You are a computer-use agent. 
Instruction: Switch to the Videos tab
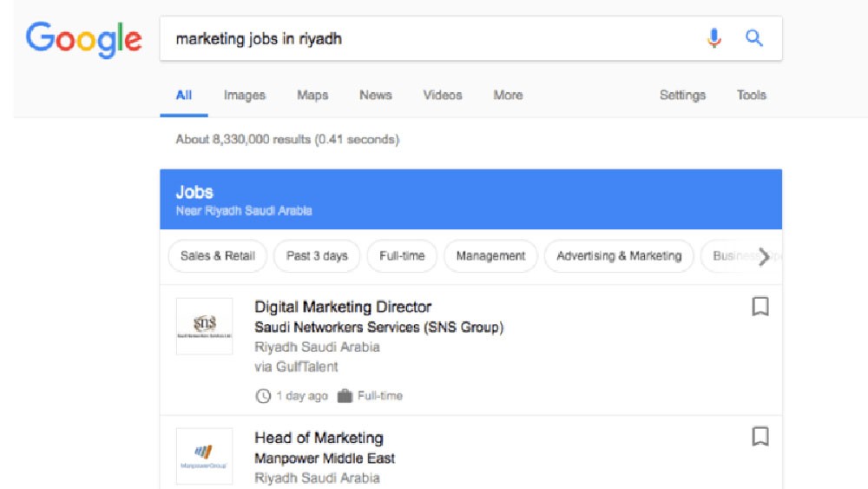[443, 96]
